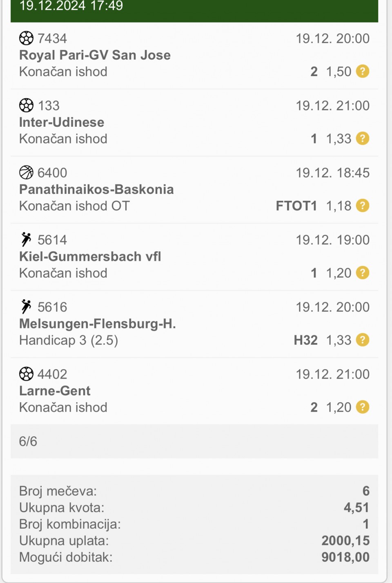Open the Kiel-Gummersbach vfl match
Image resolution: width=392 pixels, height=583 pixels.
tap(90, 256)
